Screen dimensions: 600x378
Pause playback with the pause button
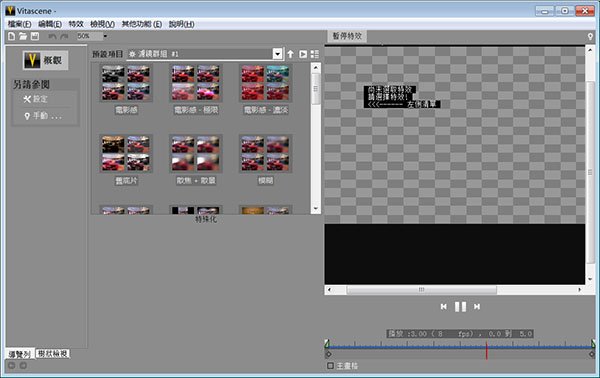[x=460, y=306]
